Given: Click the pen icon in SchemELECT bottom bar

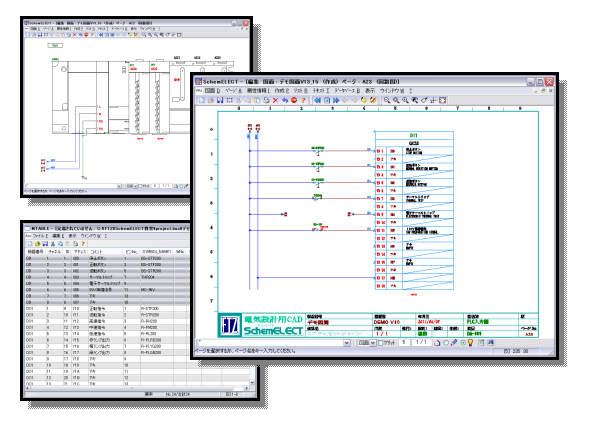Looking at the screenshot, I should (454, 342).
